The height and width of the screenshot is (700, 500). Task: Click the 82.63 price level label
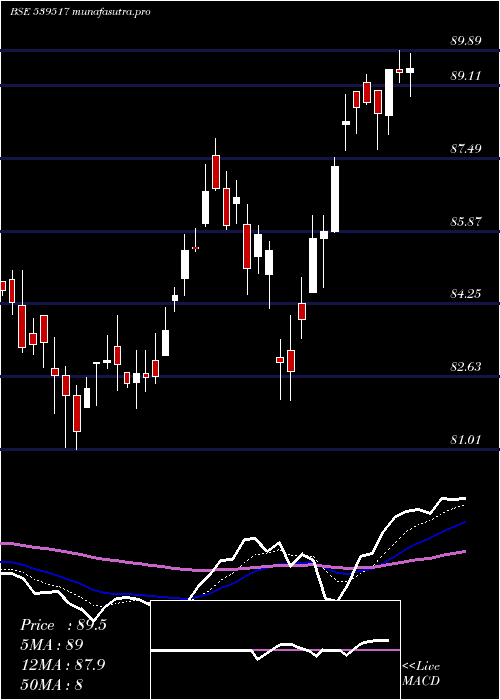[x=466, y=367]
